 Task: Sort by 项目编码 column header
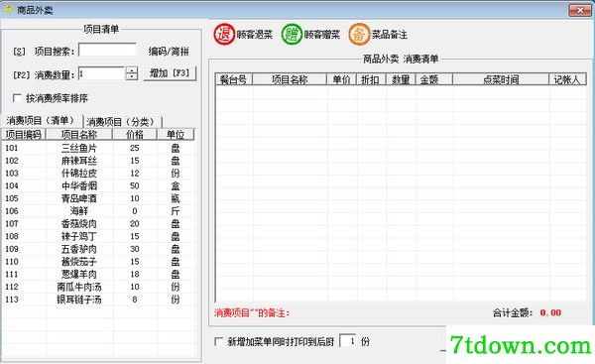click(23, 134)
